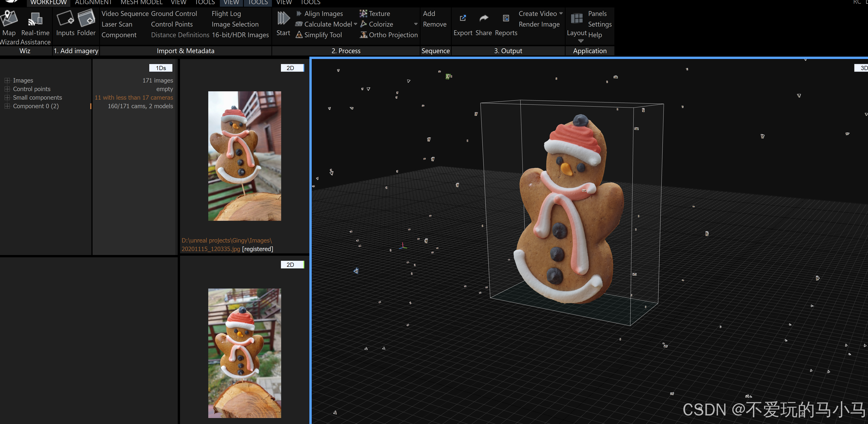Click the Folder import icon
The image size is (868, 424).
[x=86, y=18]
